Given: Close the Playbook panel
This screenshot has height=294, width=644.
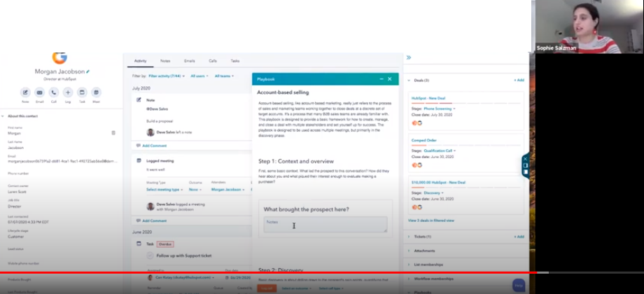Looking at the screenshot, I should pos(390,79).
